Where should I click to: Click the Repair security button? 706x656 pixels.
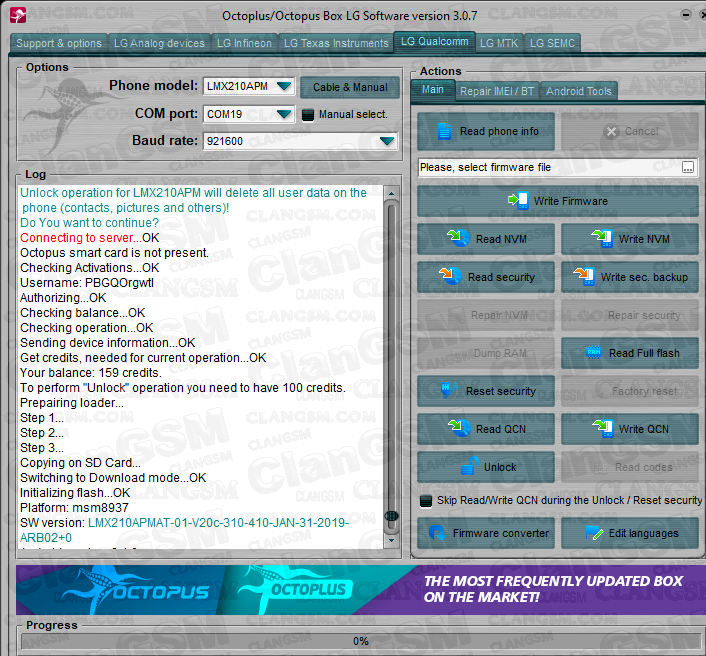pos(629,315)
